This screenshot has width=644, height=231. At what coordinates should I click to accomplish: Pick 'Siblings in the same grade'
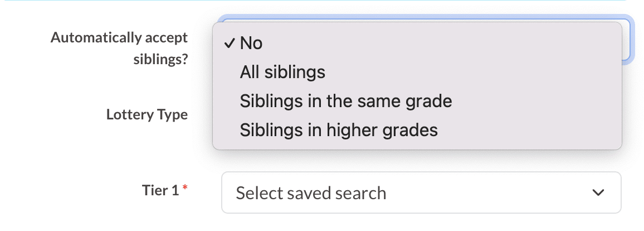[x=345, y=101]
